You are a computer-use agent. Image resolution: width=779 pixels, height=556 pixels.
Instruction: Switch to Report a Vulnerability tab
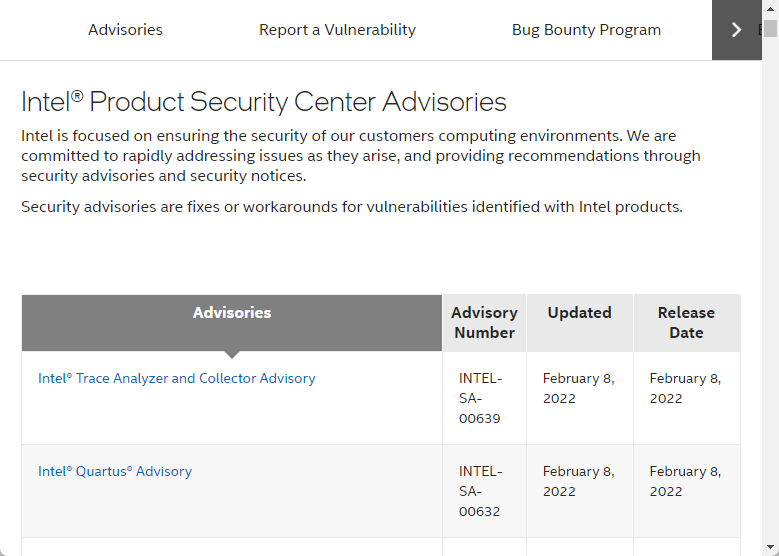click(337, 30)
